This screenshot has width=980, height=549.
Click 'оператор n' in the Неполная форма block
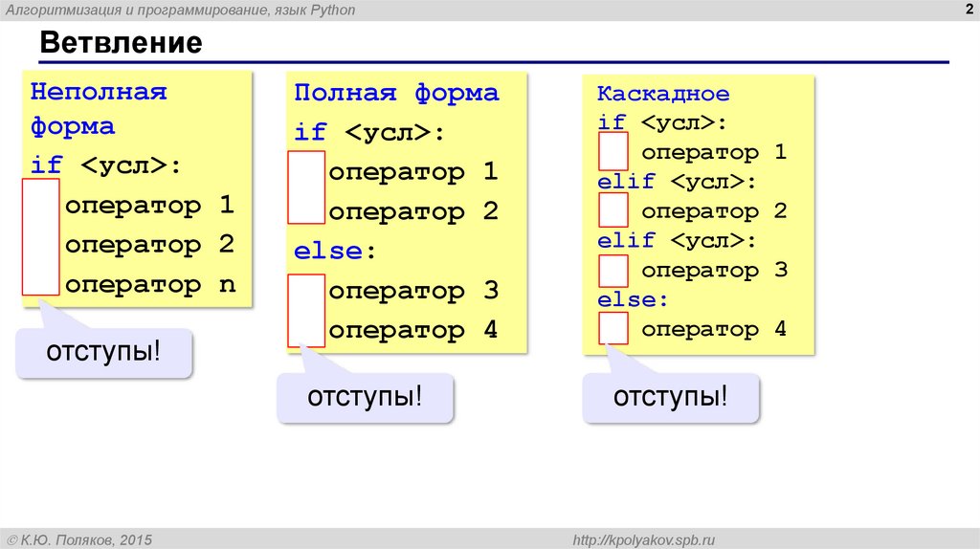(149, 285)
